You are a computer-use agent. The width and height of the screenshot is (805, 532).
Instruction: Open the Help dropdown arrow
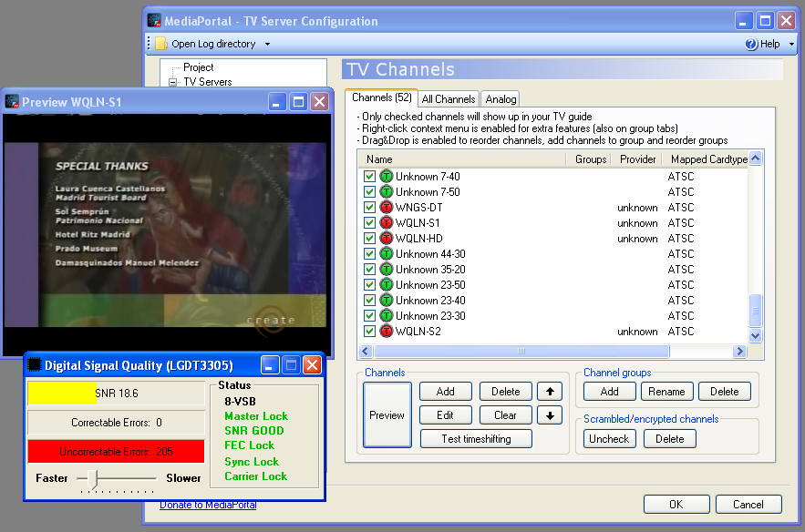[791, 44]
